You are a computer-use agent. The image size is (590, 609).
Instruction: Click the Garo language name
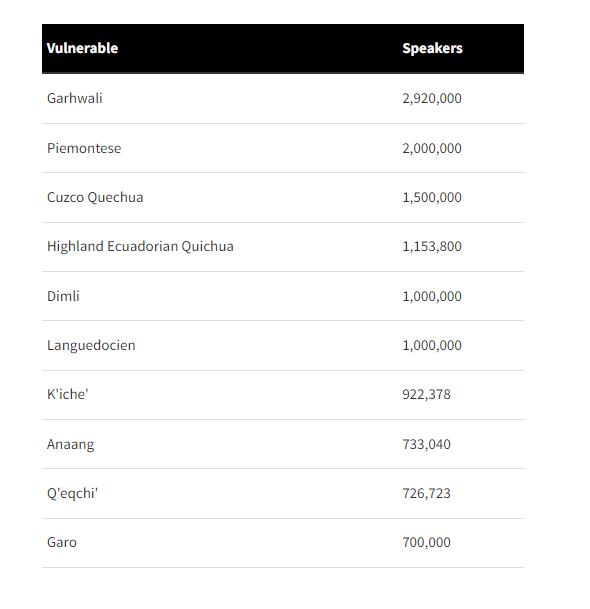click(x=62, y=543)
